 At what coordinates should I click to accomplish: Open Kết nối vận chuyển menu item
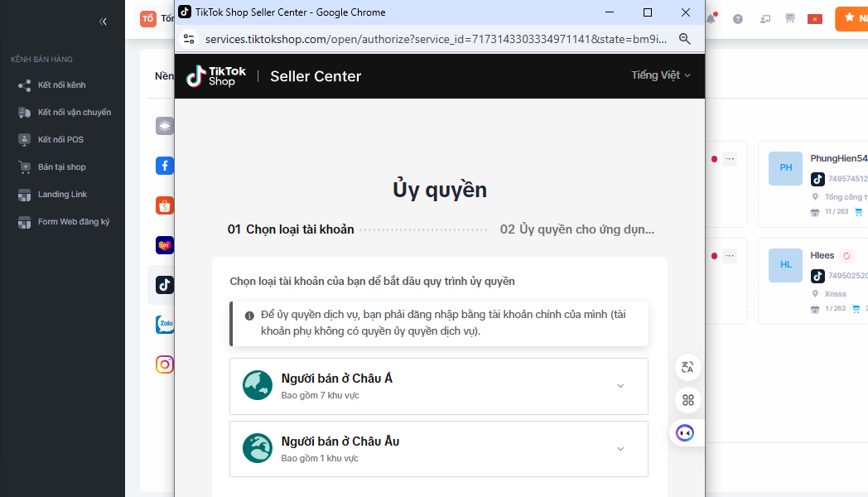[74, 113]
